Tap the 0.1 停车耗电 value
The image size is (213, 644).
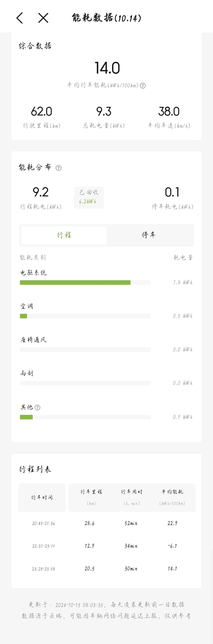(x=172, y=192)
